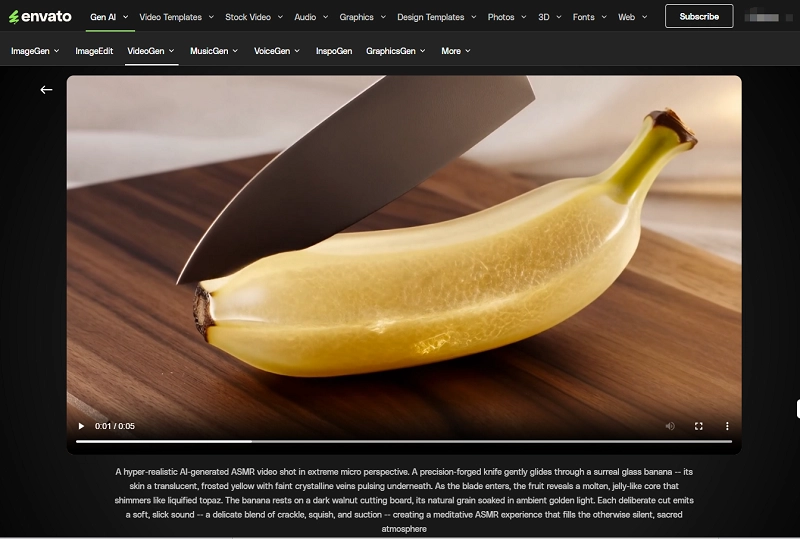Open GraphicsGen options
Viewport: 800px width, 539px height.
(395, 51)
